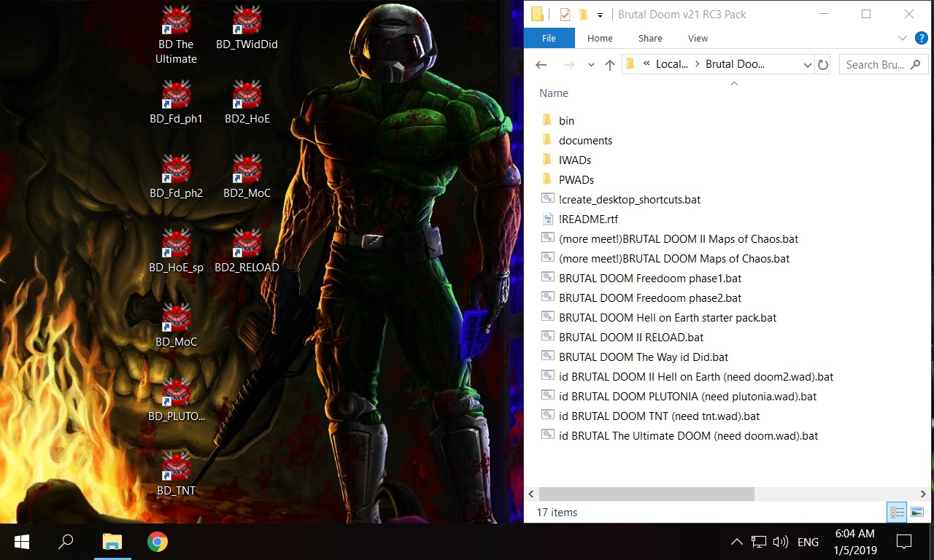Expand the Explorer ribbon chevron
Viewport: 934px width, 560px height.
(x=903, y=38)
